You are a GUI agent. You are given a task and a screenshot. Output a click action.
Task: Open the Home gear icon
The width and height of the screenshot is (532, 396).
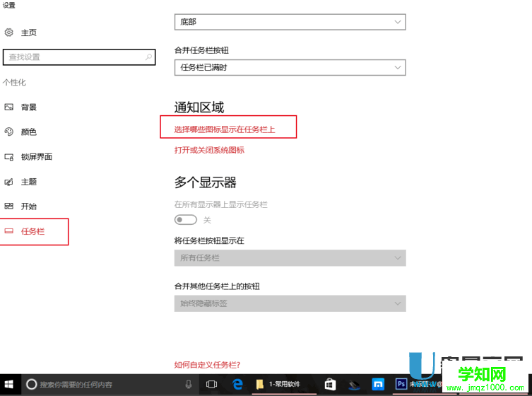(8, 33)
